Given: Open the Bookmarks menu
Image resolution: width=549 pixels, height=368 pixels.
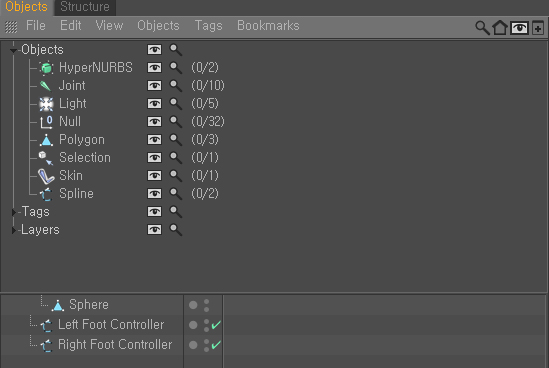Looking at the screenshot, I should (x=268, y=26).
